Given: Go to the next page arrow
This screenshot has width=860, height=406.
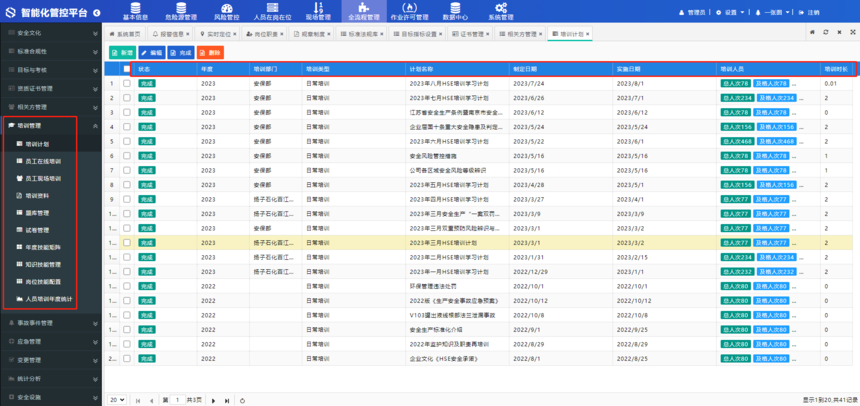Looking at the screenshot, I should (214, 400).
